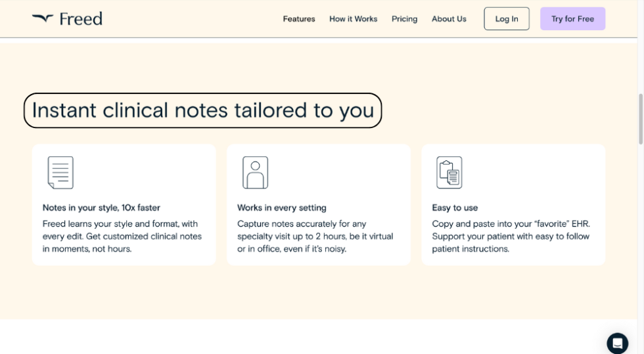This screenshot has width=644, height=354.
Task: Click the Freed wordmark in header
Action: coord(81,19)
